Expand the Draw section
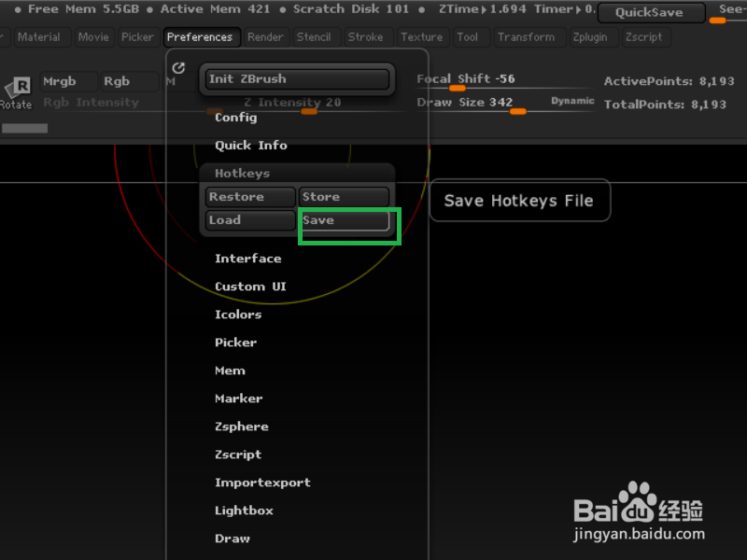Screen dimensions: 747x560 (x=232, y=539)
